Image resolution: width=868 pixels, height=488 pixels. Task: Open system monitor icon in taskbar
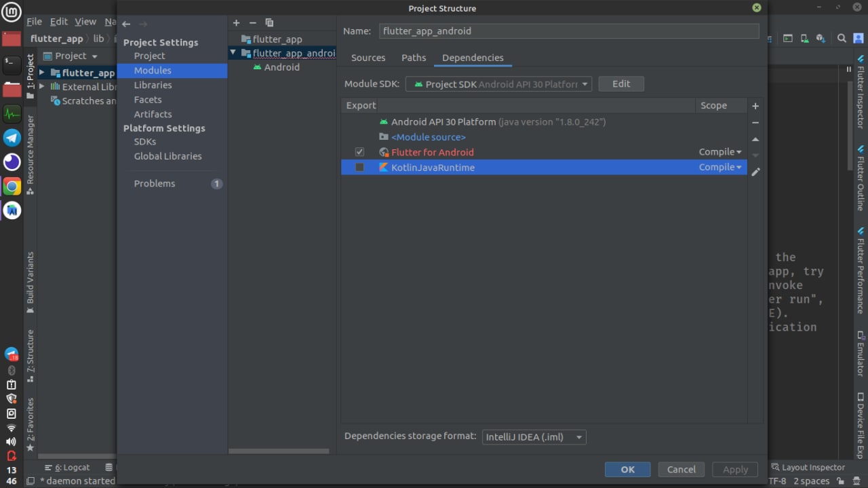[12, 113]
